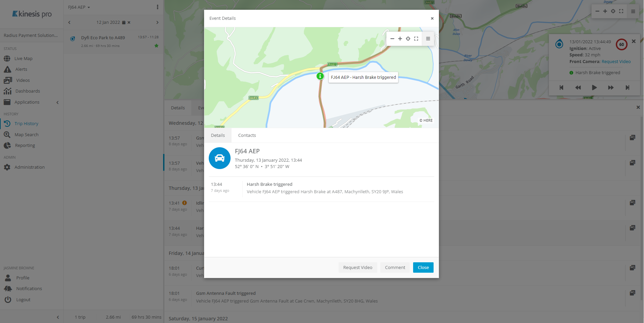Go to the next day arrow
This screenshot has height=323, width=644.
[157, 22]
